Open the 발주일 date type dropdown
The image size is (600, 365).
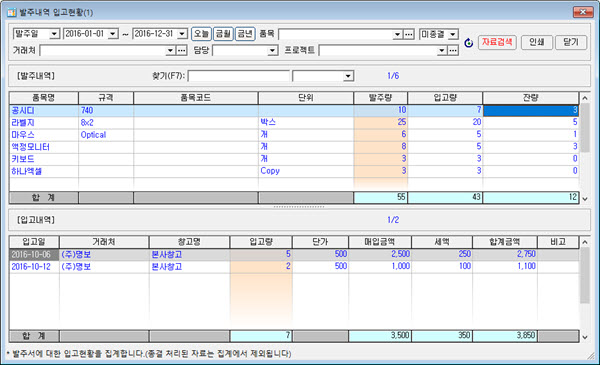pyautogui.click(x=54, y=34)
